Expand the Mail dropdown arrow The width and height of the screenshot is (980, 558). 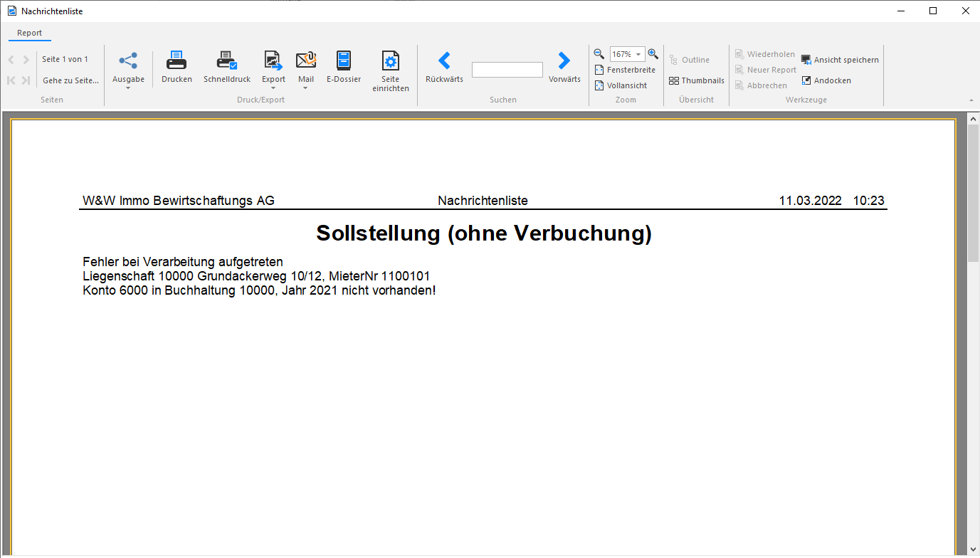click(x=306, y=88)
